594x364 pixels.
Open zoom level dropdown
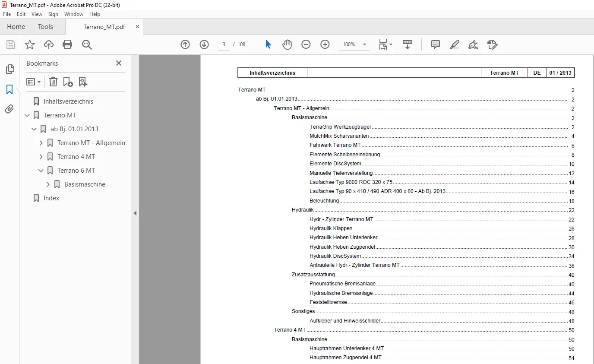(364, 44)
